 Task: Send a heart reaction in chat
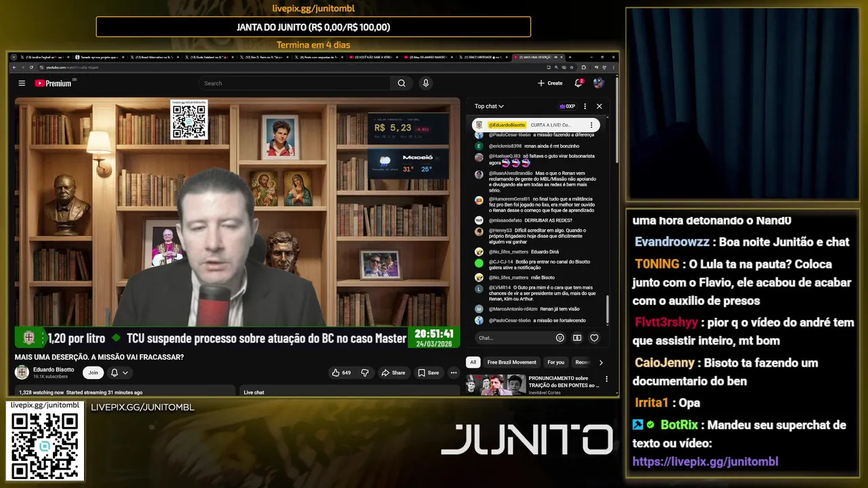pyautogui.click(x=594, y=338)
